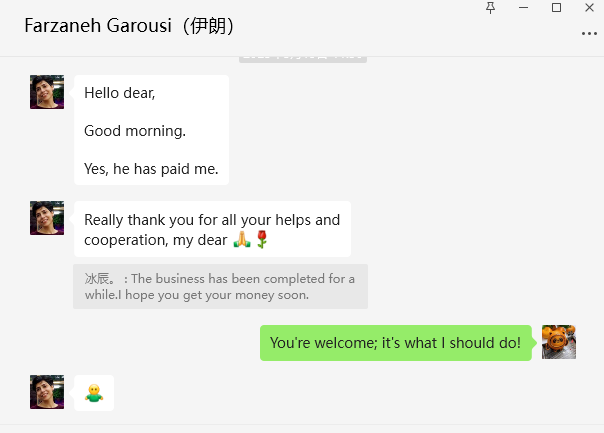Click the partially hidden timestamp label
The image size is (604, 433).
(302, 59)
